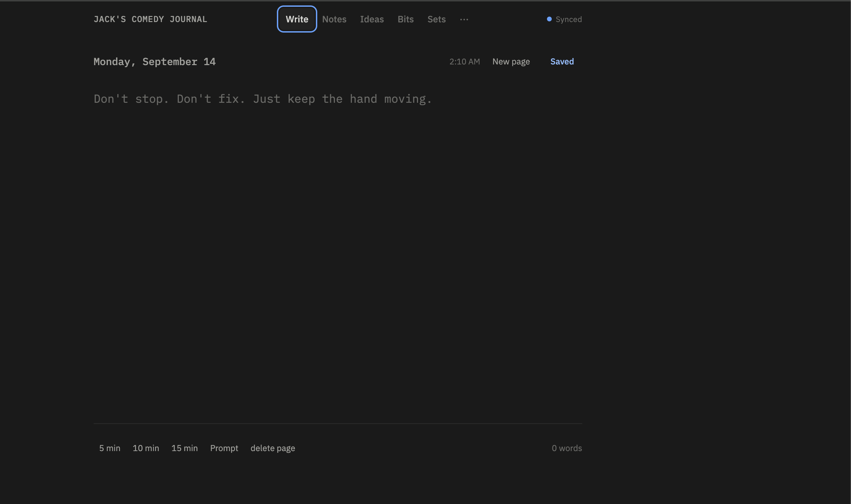
Task: Get a writing Prompt
Action: (x=224, y=448)
